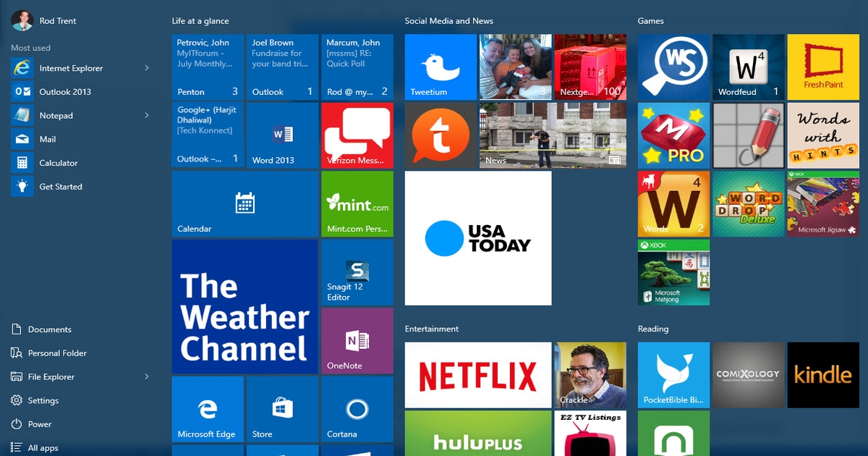Launch Netflix from the Entertainment group
Viewport: 868px width, 456px height.
477,373
